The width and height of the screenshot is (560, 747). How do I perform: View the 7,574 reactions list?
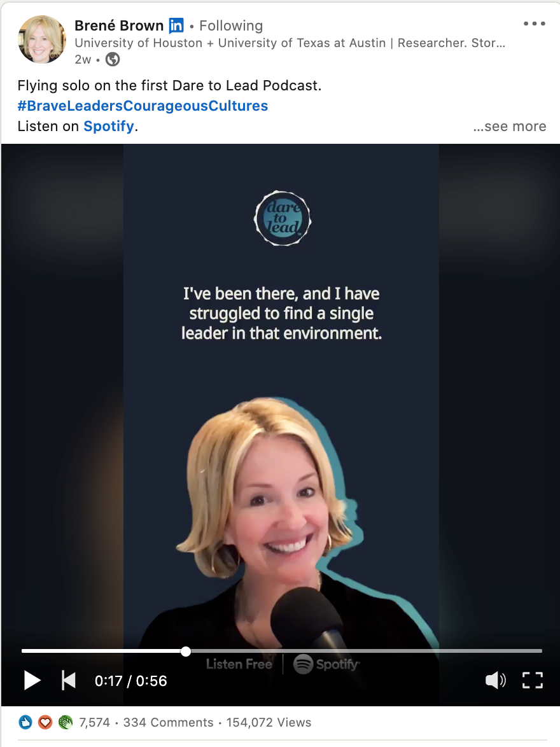94,722
